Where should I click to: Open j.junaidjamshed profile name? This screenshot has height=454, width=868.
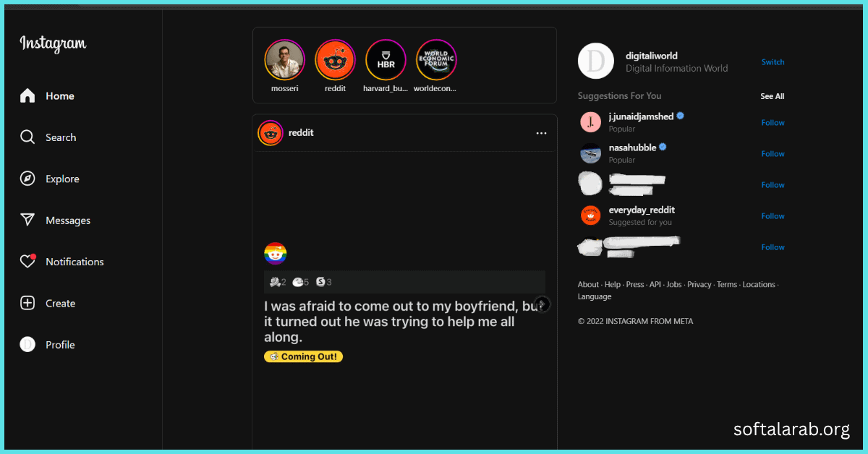[x=641, y=116]
